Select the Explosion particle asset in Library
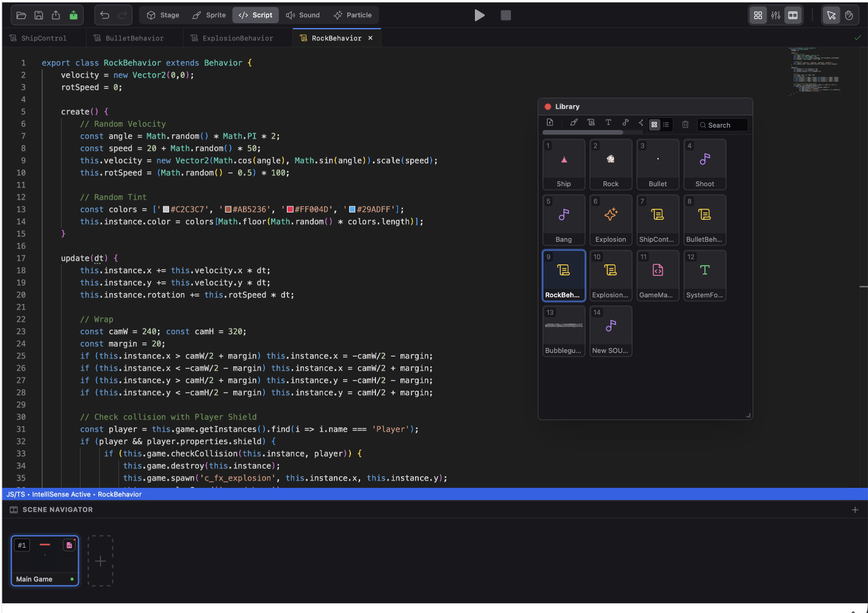 point(611,220)
